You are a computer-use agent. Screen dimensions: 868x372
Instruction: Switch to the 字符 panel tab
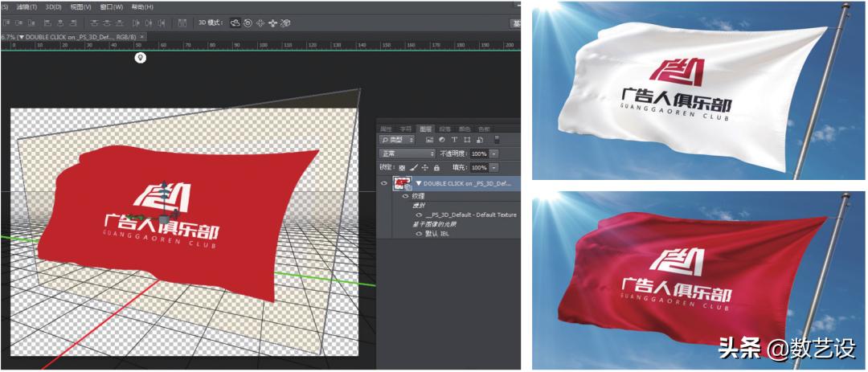click(x=405, y=129)
